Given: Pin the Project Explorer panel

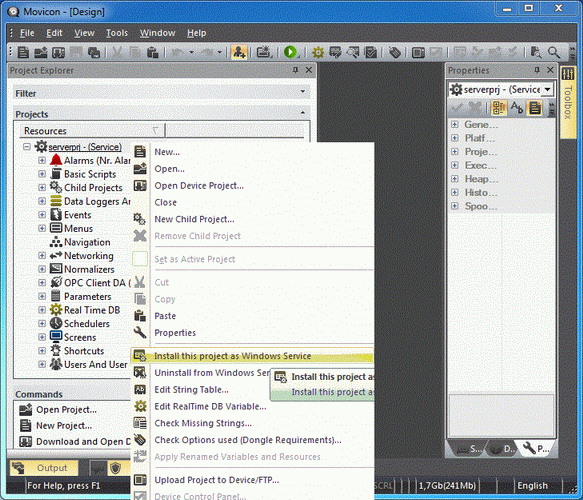Looking at the screenshot, I should 295,70.
